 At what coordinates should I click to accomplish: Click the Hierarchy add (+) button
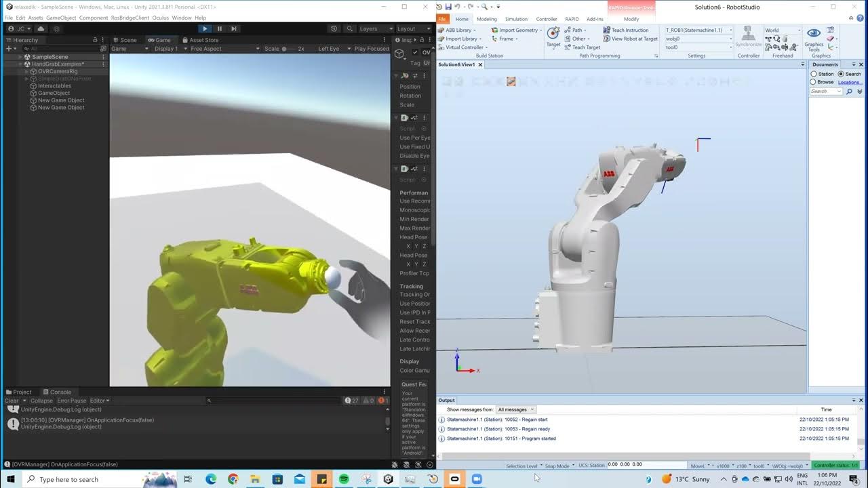point(9,49)
